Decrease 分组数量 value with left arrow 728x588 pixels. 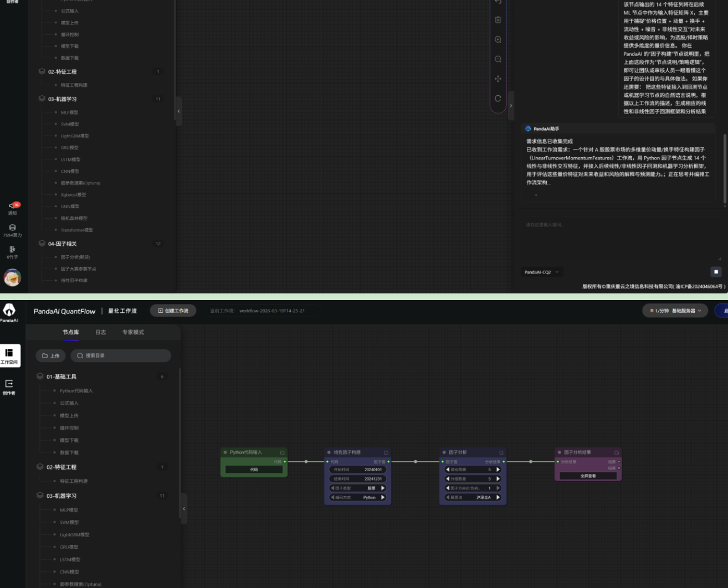pos(448,479)
